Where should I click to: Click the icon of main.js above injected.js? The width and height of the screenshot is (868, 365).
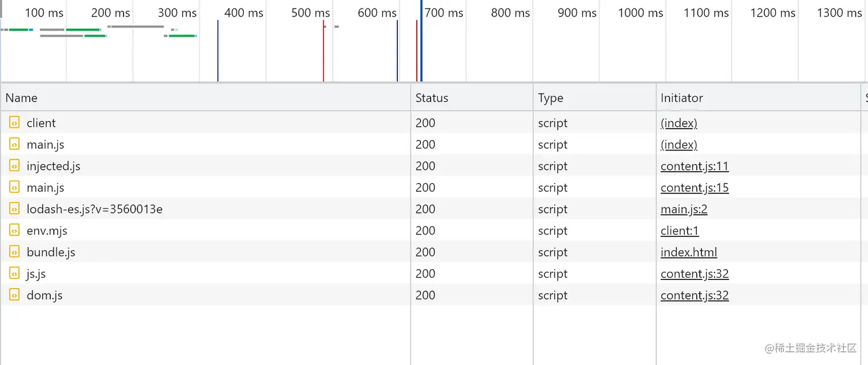(14, 145)
